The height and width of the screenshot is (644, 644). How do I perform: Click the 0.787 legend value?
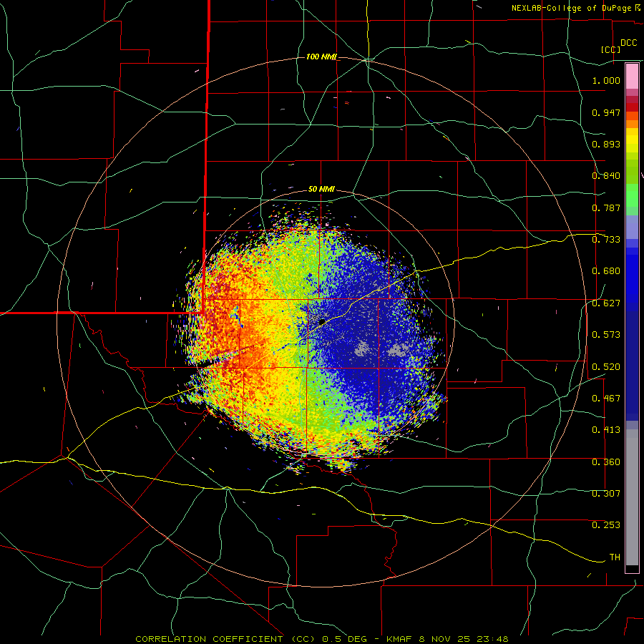(x=606, y=208)
